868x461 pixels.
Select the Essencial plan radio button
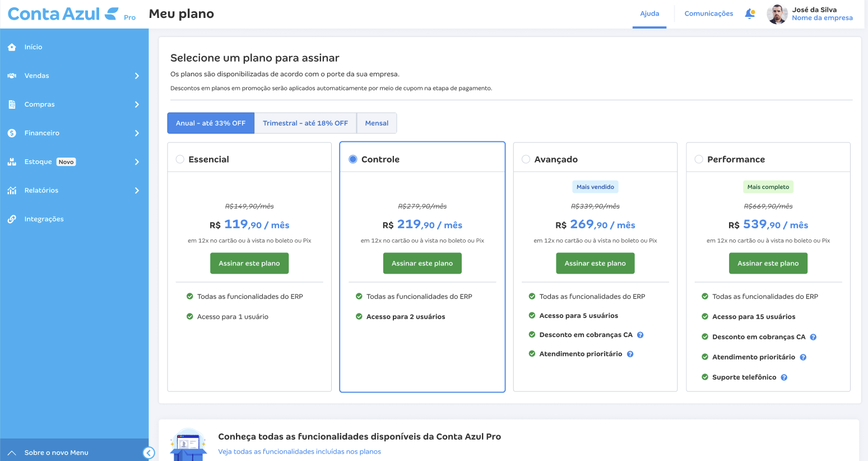(x=180, y=159)
